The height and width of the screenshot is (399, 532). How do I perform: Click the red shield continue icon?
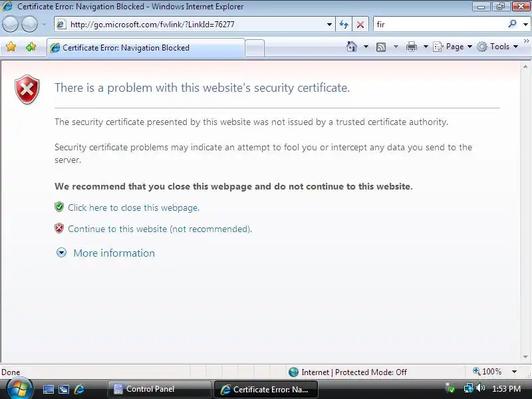[x=59, y=228]
